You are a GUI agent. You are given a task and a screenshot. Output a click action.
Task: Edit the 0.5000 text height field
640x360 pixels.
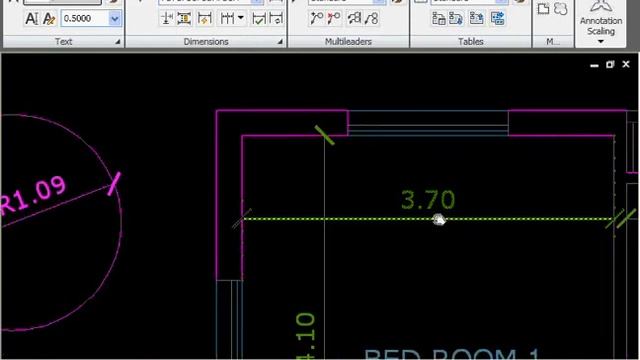point(85,18)
